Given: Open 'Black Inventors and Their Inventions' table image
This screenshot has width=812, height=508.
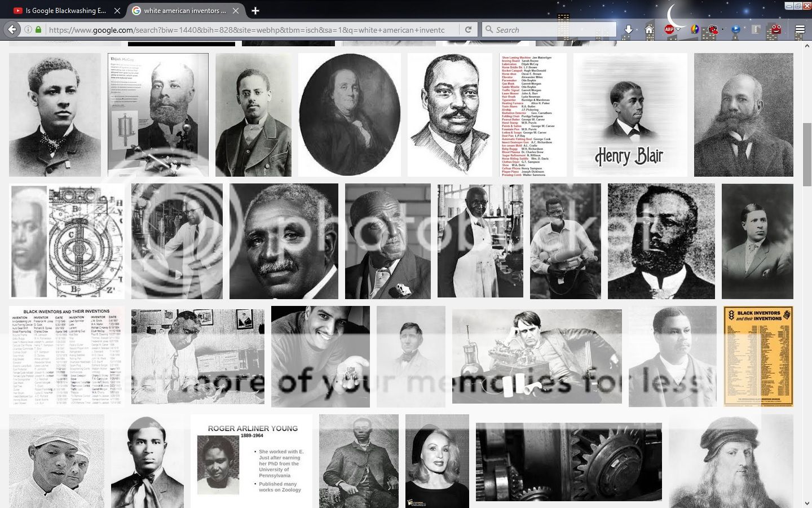Looking at the screenshot, I should pyautogui.click(x=67, y=356).
